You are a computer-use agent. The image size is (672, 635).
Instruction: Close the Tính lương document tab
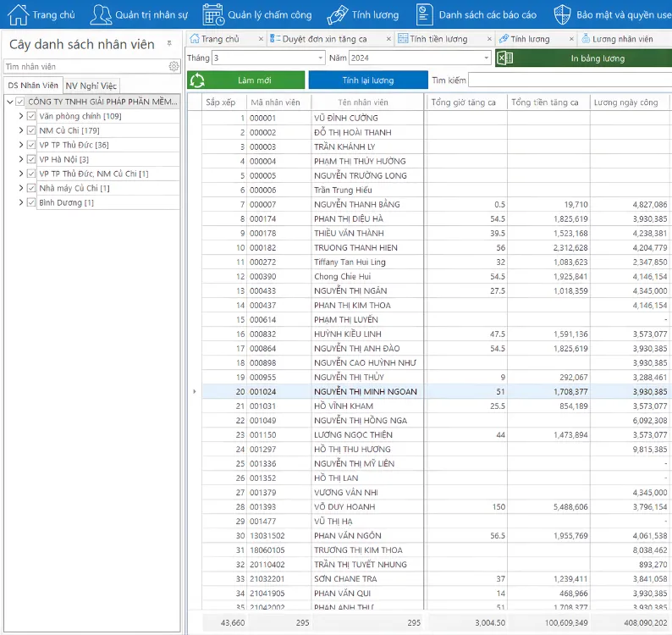pyautogui.click(x=571, y=39)
